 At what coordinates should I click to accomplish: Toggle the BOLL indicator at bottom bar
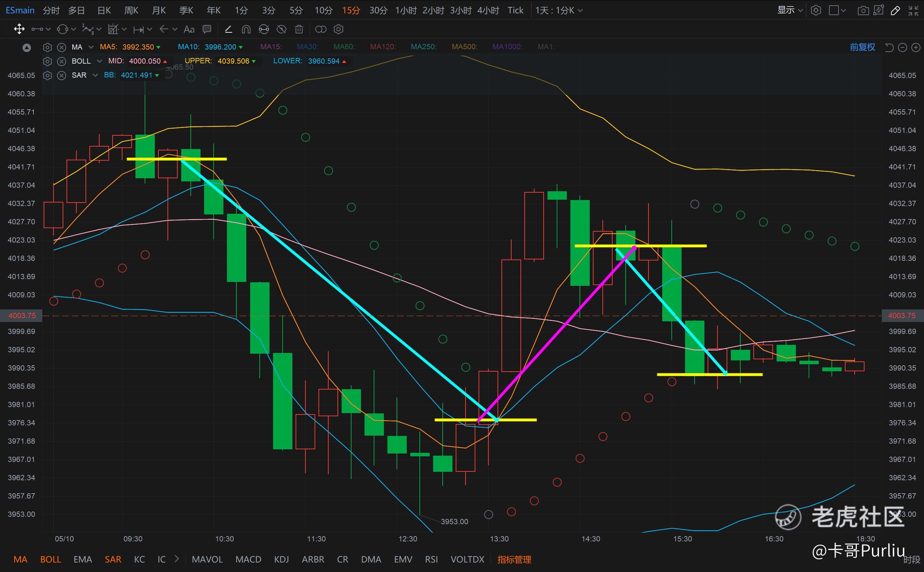pos(50,559)
